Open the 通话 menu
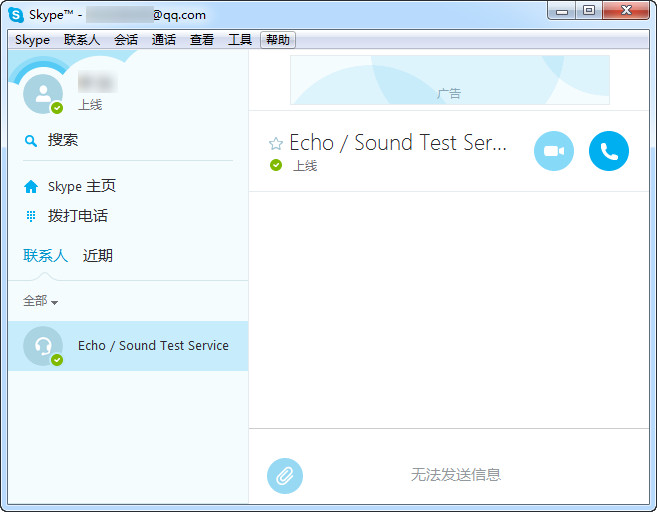Screen dimensions: 657x512 [163, 40]
